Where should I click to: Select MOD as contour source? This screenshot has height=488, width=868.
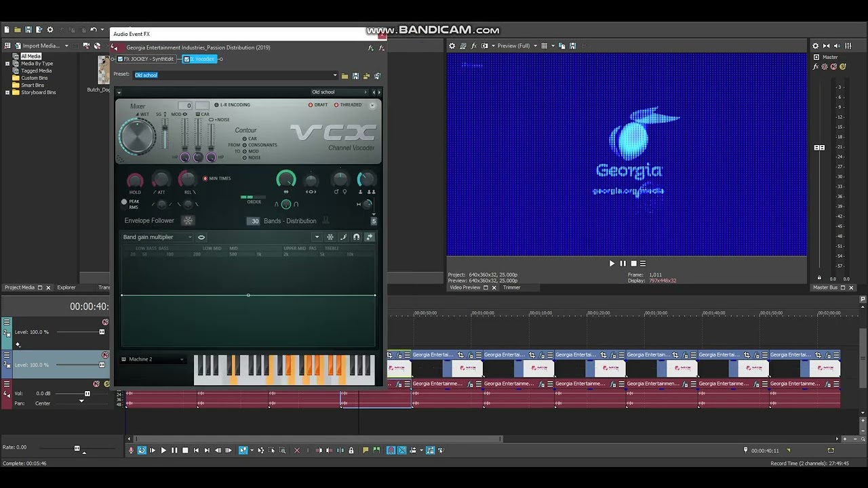(x=245, y=151)
